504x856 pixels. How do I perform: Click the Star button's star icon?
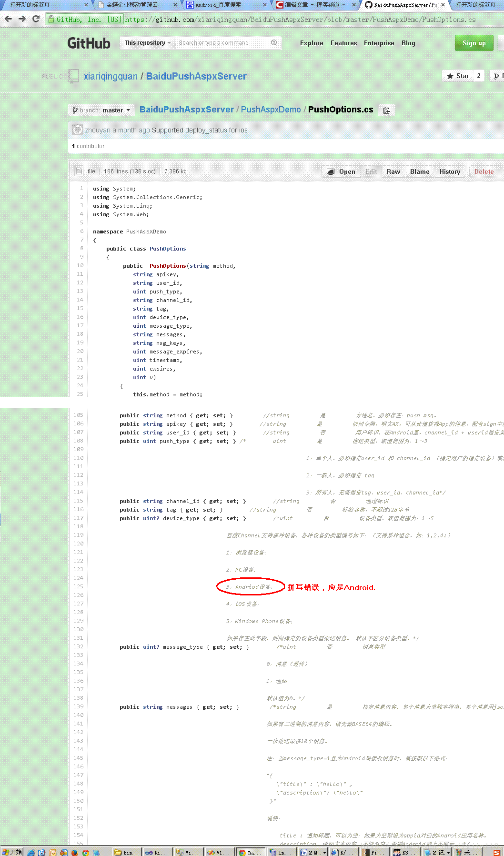pyautogui.click(x=450, y=76)
